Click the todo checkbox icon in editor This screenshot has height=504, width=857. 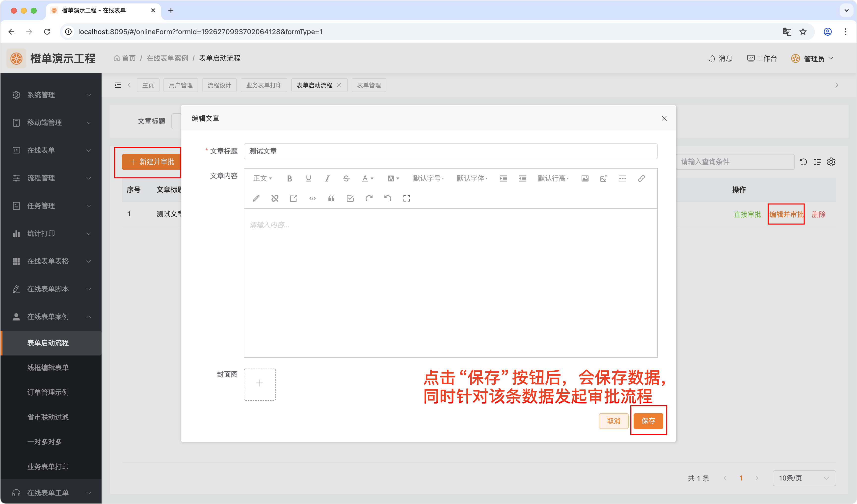coord(350,198)
